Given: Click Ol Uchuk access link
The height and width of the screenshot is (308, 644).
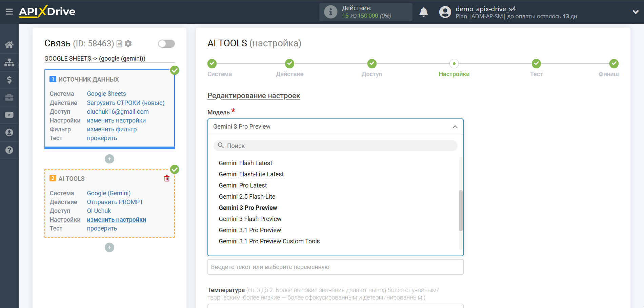Looking at the screenshot, I should point(99,211).
